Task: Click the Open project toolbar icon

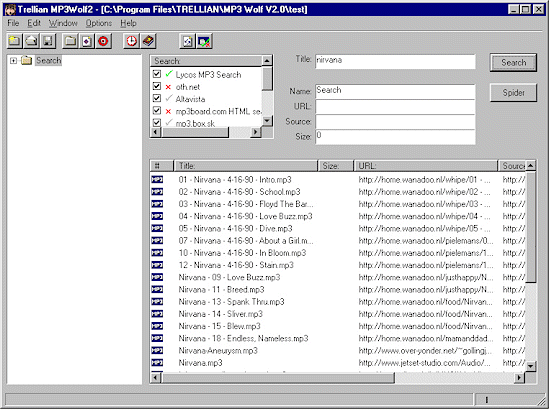Action: [31, 41]
